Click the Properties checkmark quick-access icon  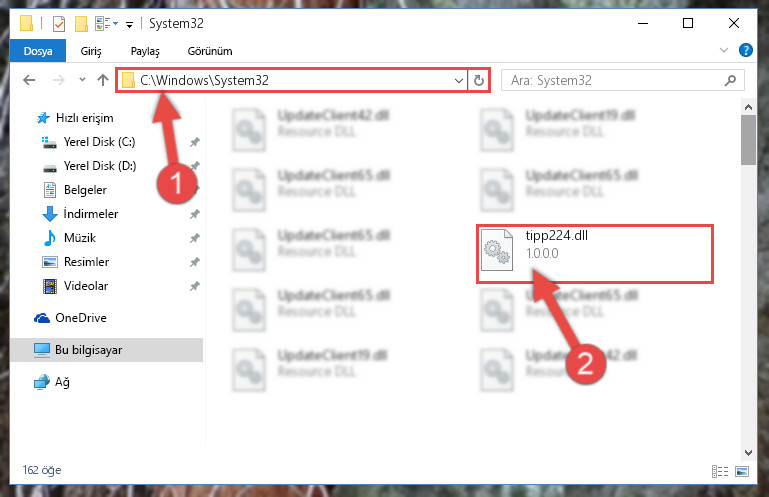(59, 24)
